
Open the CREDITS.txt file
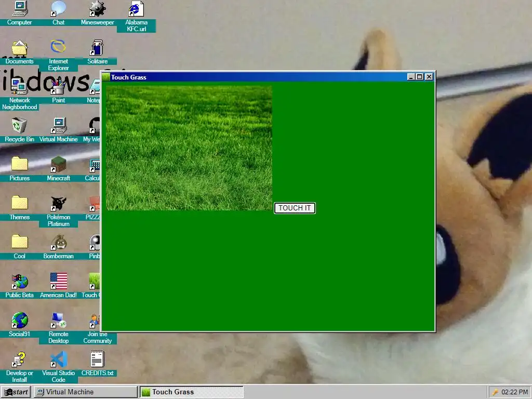(97, 364)
